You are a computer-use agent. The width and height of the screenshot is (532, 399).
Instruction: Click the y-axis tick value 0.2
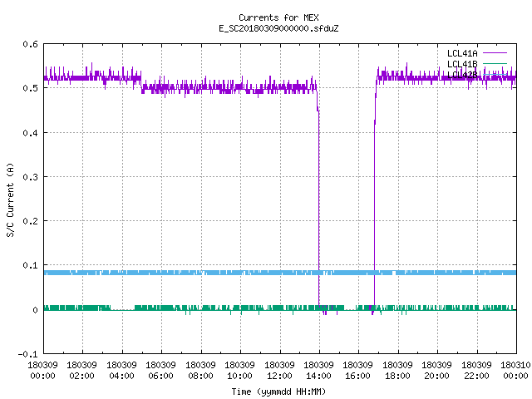pyautogui.click(x=30, y=221)
